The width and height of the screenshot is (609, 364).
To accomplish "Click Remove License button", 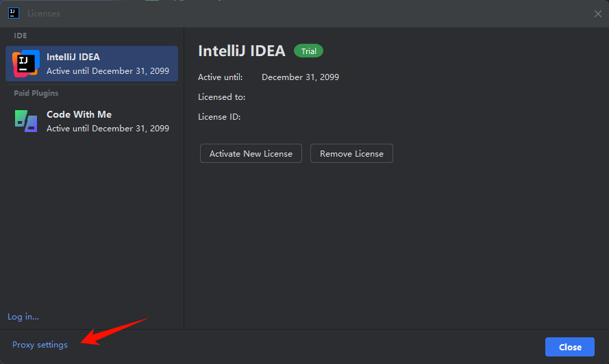I will (351, 153).
